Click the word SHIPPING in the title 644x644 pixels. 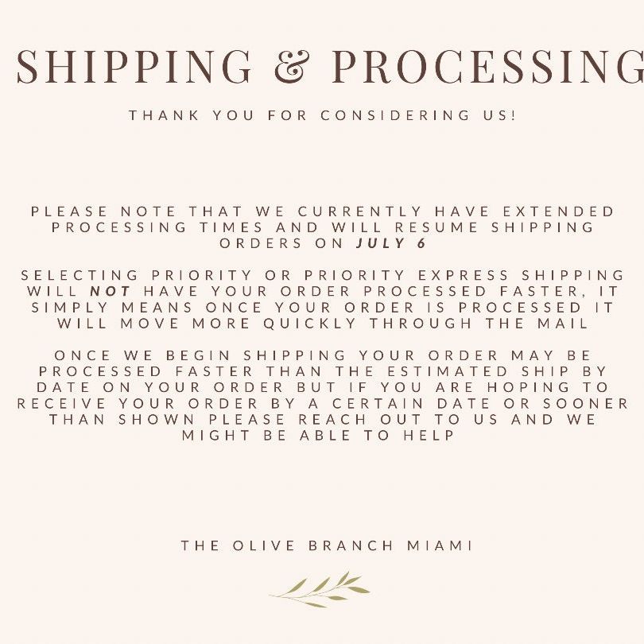(x=134, y=66)
